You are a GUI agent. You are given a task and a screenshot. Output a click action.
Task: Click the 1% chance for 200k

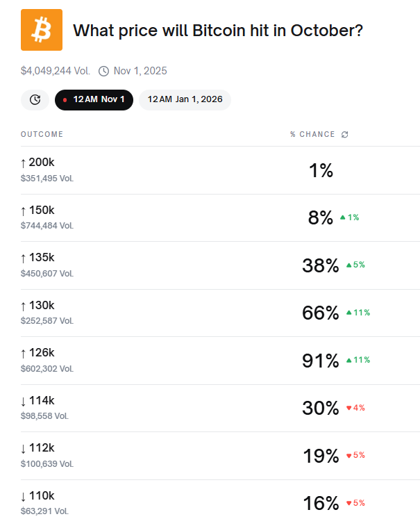pyautogui.click(x=321, y=170)
